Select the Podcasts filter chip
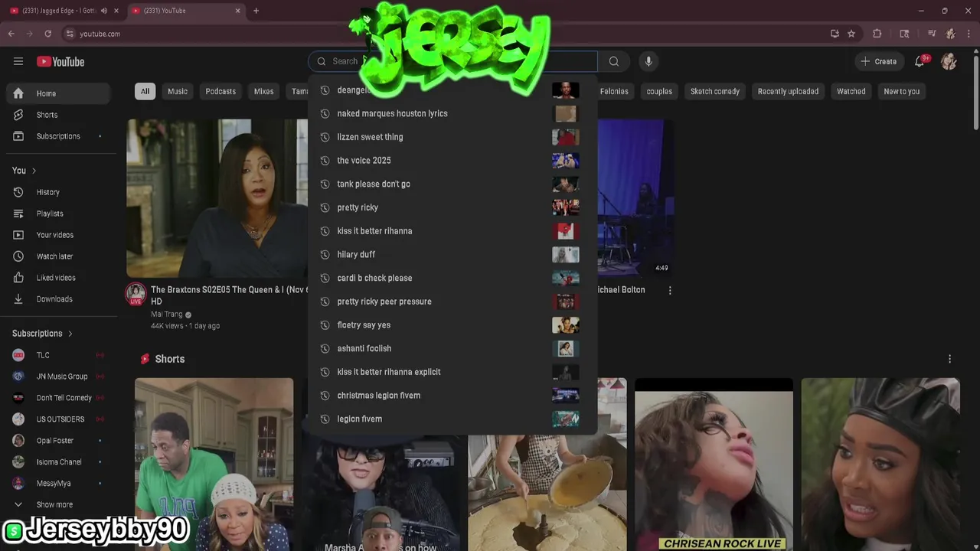Screen dimensions: 980x551 [x=220, y=91]
